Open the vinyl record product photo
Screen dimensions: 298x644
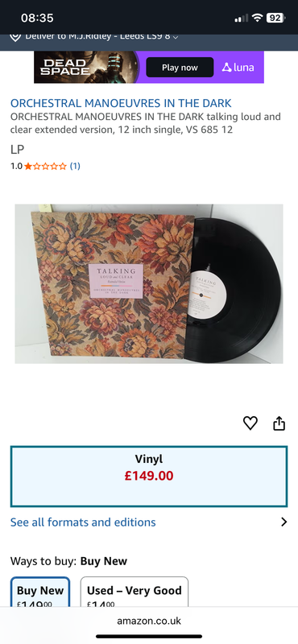click(149, 284)
